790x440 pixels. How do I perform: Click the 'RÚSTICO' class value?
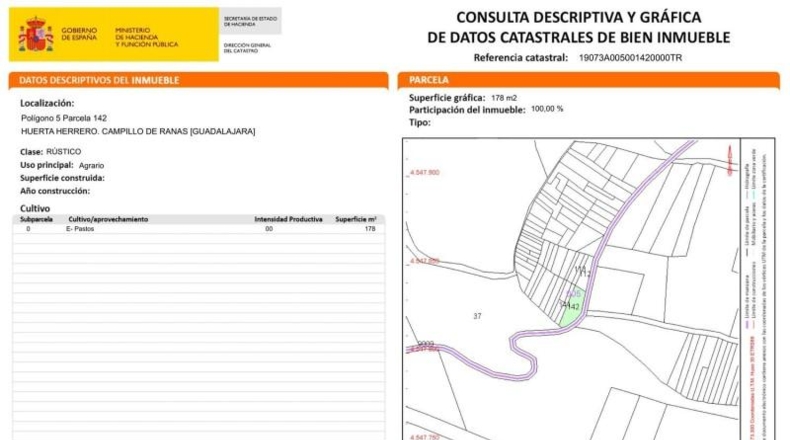pyautogui.click(x=63, y=152)
